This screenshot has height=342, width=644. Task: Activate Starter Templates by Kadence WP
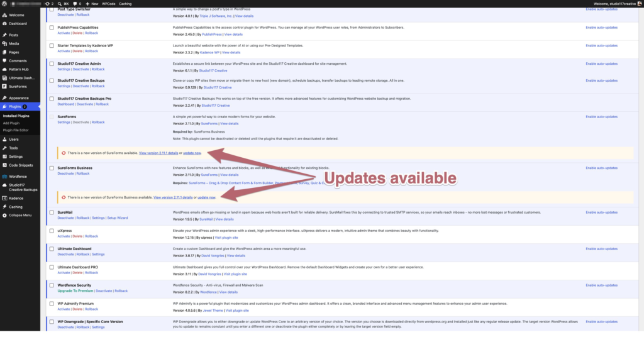tap(64, 52)
